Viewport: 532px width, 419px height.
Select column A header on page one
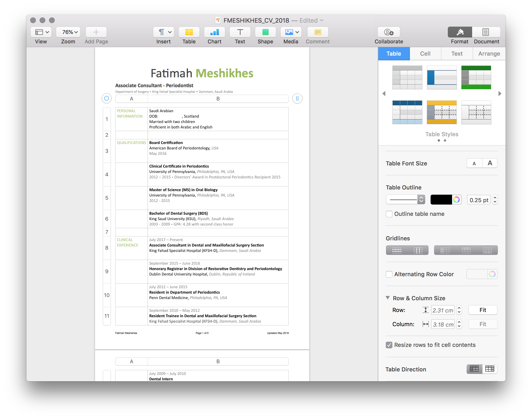pos(132,99)
